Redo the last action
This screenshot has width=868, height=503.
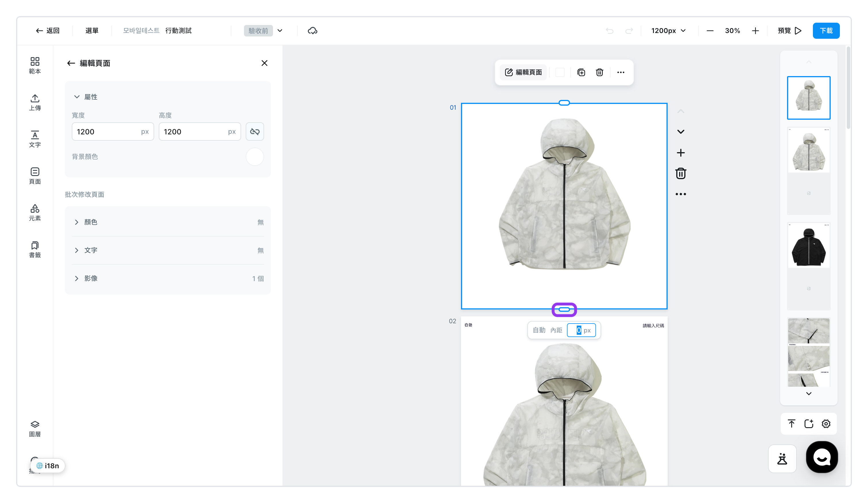click(629, 31)
